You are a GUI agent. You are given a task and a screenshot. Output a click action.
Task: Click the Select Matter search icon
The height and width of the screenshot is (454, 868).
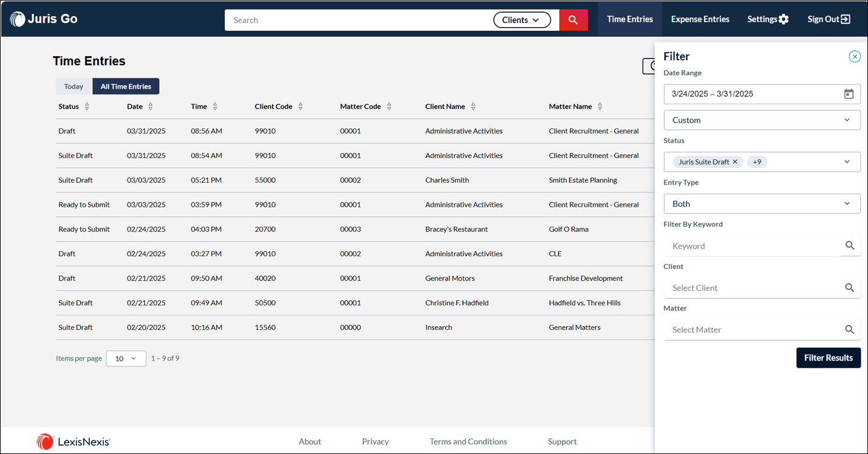click(x=850, y=329)
